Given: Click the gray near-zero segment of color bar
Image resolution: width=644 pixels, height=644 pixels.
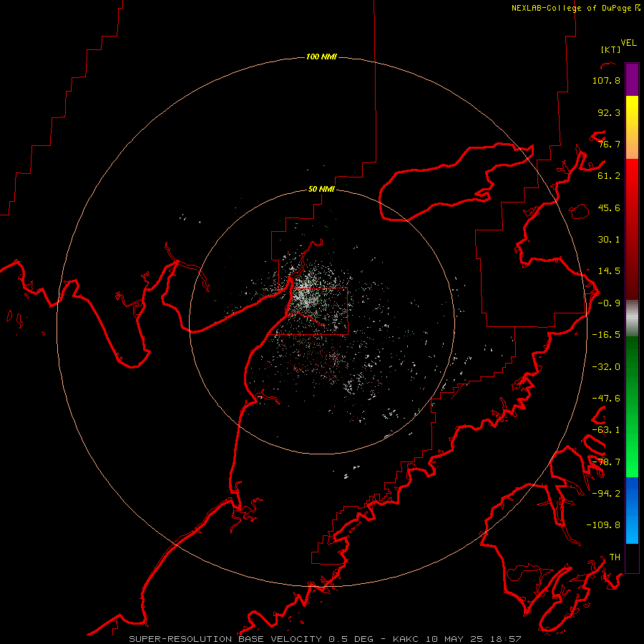Looking at the screenshot, I should pyautogui.click(x=632, y=318).
